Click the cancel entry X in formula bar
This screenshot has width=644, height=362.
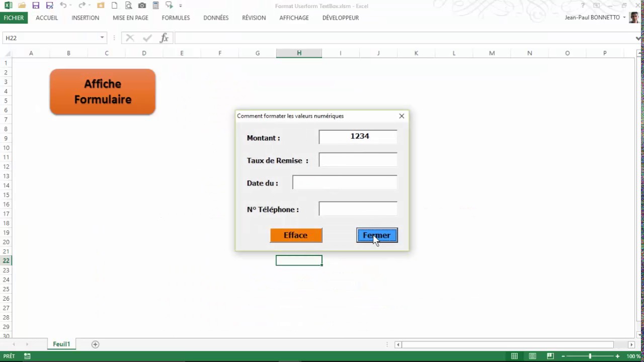pos(130,38)
